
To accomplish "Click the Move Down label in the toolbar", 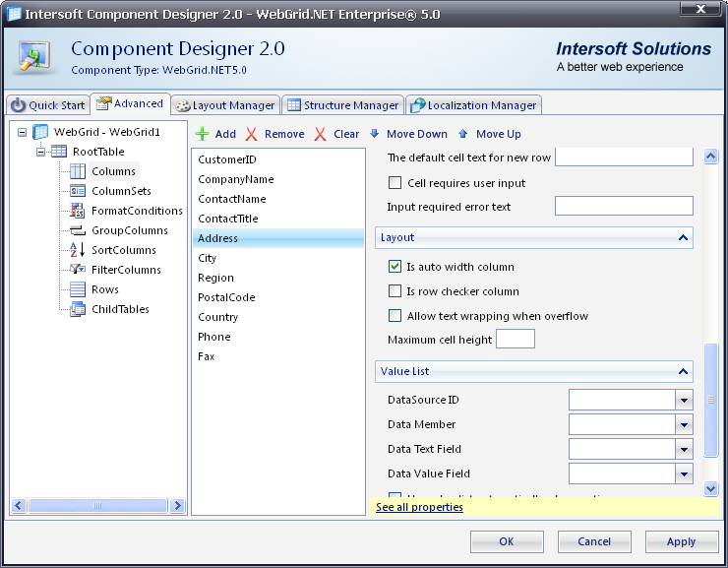I will tap(417, 134).
